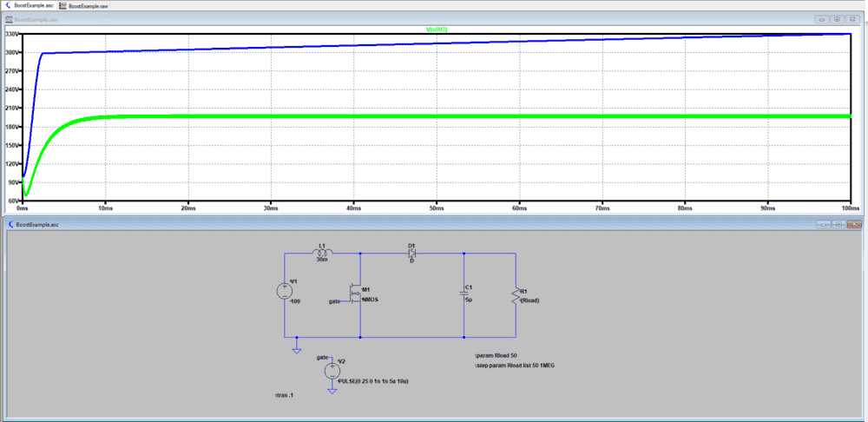Click the green trace label above the plot
The height and width of the screenshot is (422, 868).
click(x=436, y=30)
